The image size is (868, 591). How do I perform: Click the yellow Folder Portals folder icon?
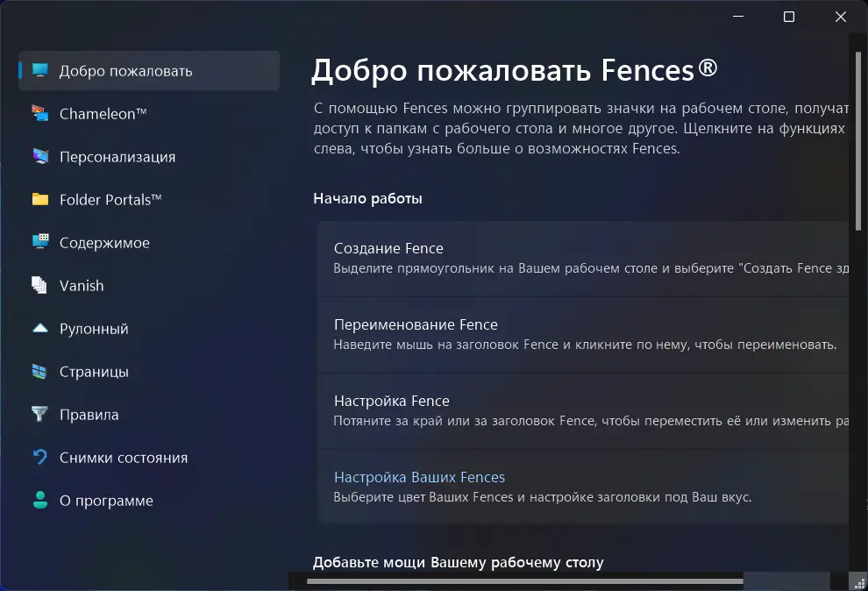pos(39,199)
